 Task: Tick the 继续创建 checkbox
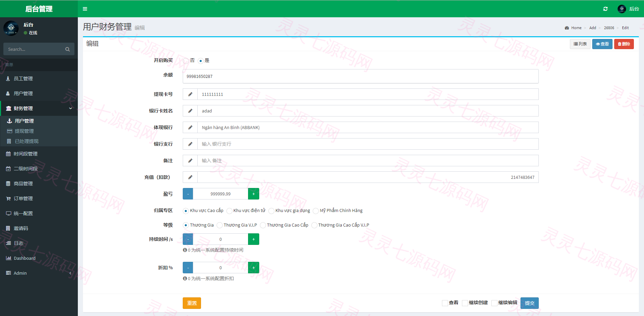[x=465, y=303]
